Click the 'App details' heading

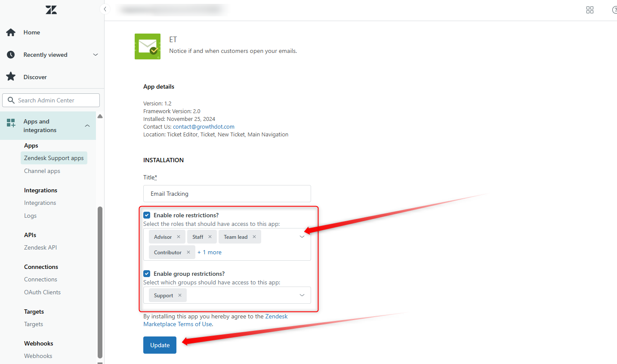pos(159,86)
